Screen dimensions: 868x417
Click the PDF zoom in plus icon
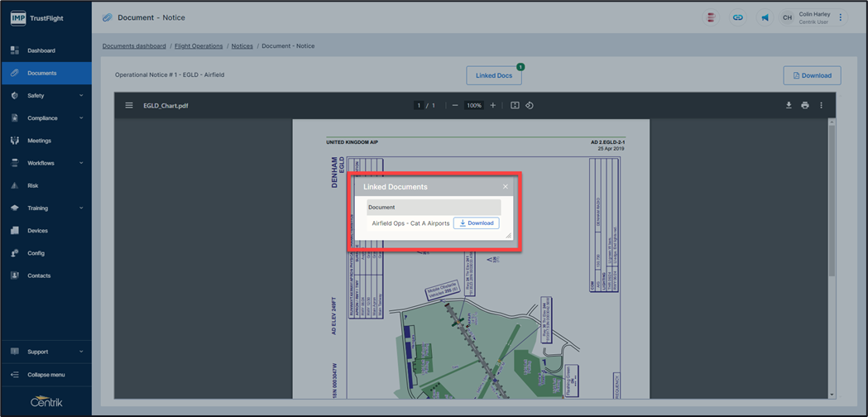pyautogui.click(x=493, y=106)
